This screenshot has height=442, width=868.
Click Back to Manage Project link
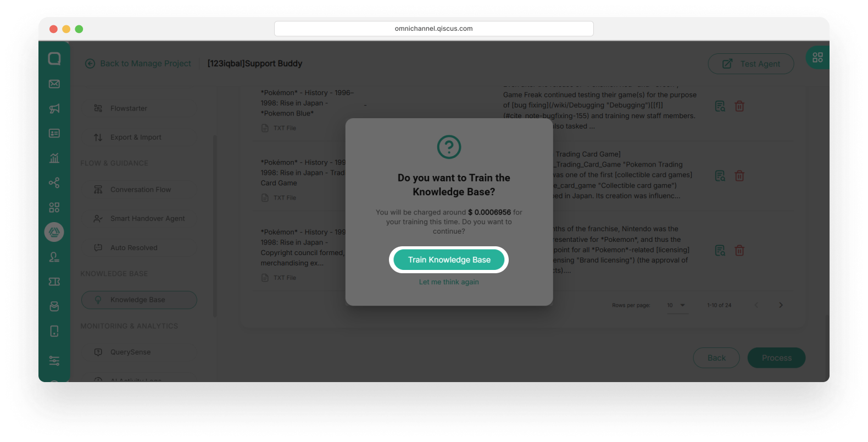pyautogui.click(x=138, y=64)
